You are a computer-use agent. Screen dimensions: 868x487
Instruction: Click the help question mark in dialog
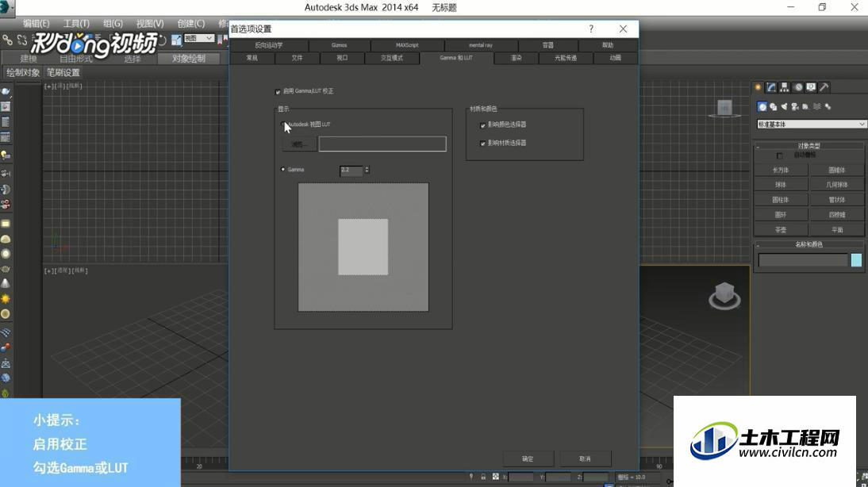[x=591, y=29]
